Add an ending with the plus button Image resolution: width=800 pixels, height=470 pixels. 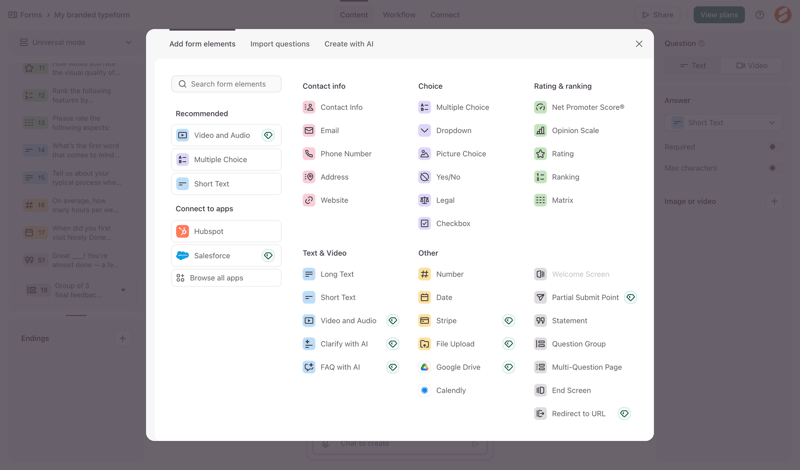click(122, 338)
